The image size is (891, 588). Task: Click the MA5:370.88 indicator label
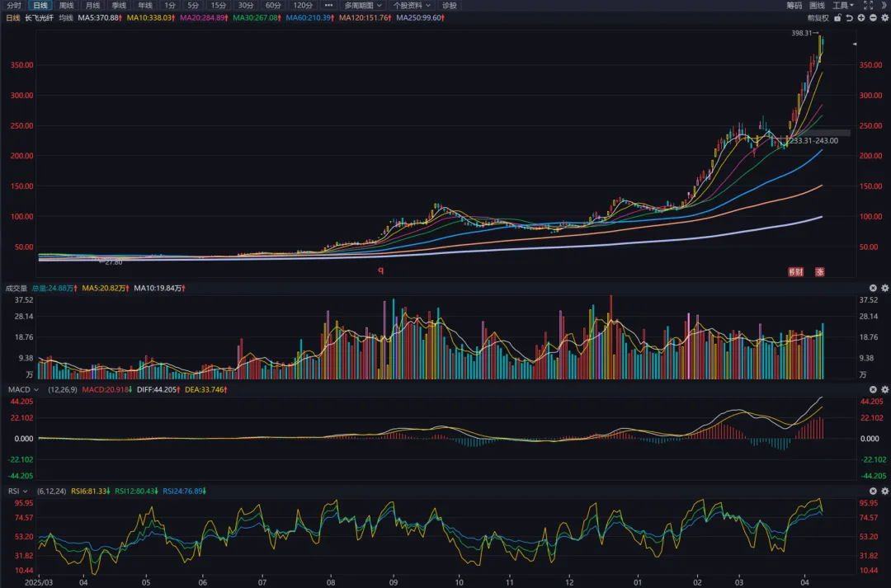100,18
